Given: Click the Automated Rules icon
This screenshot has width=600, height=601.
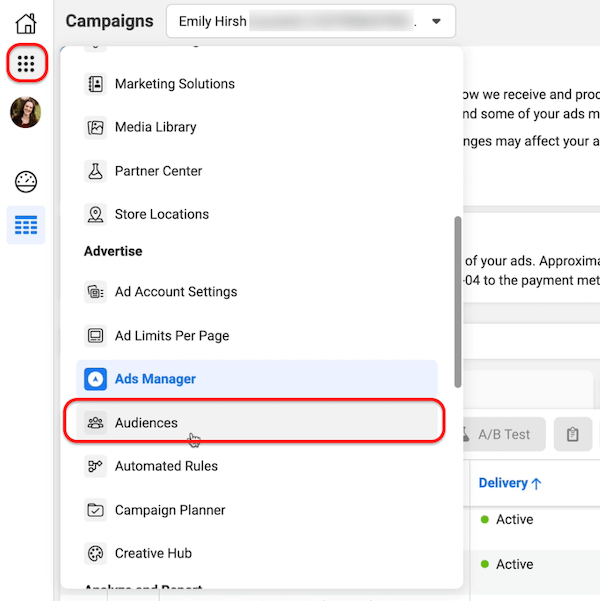Looking at the screenshot, I should tap(95, 466).
